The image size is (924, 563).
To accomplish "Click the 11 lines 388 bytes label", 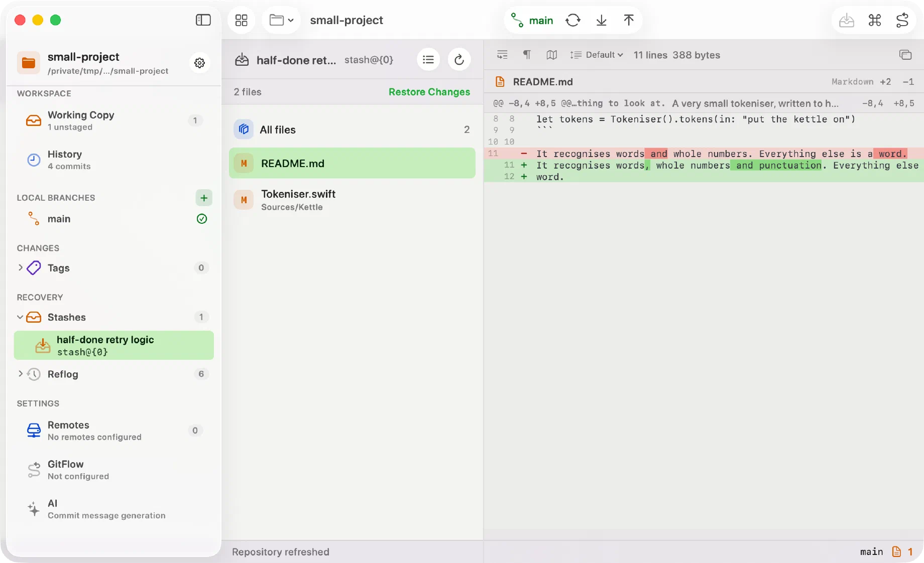I will pyautogui.click(x=676, y=55).
